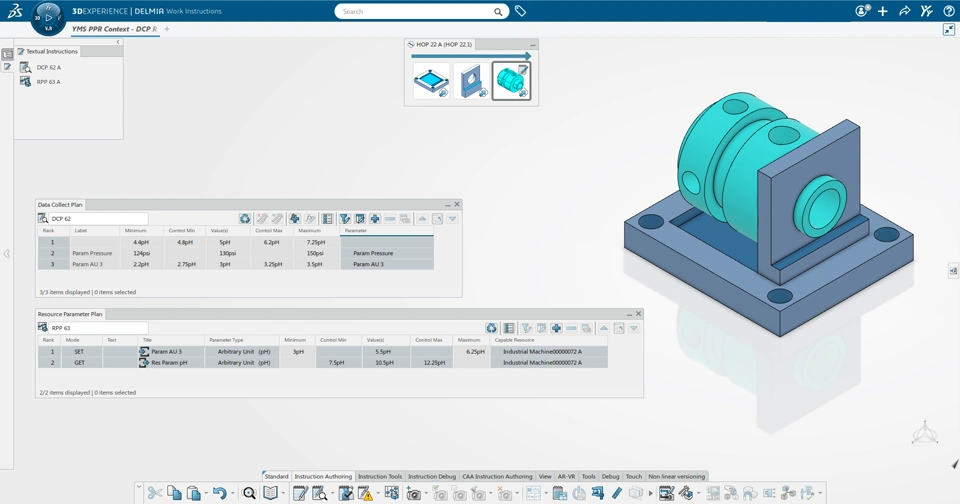Open the Non linear versioning tab
Screen dimensions: 960x504
[677, 476]
